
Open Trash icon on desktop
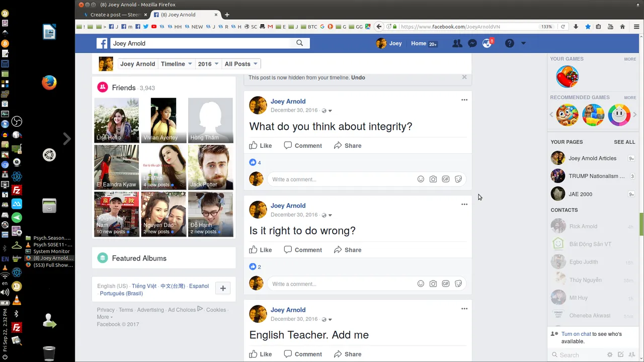coord(49,353)
